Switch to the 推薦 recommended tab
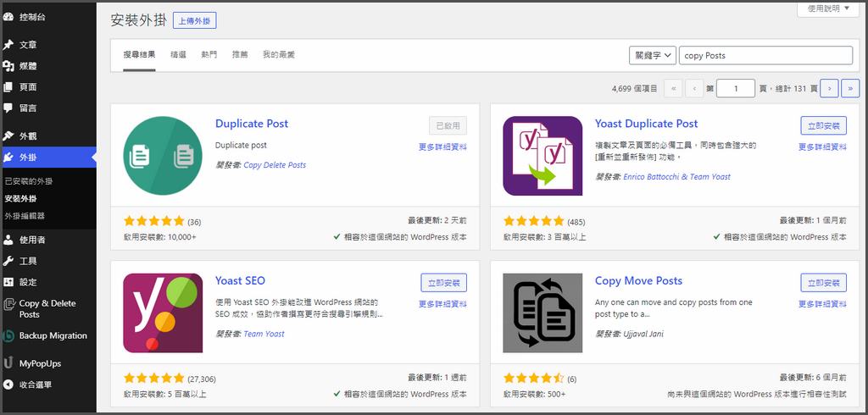This screenshot has height=415, width=868. [x=240, y=55]
